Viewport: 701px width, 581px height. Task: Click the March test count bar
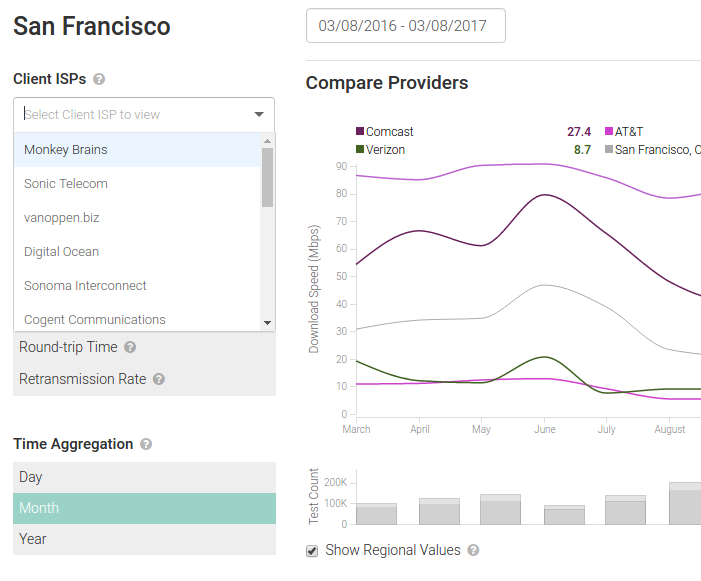click(x=376, y=514)
